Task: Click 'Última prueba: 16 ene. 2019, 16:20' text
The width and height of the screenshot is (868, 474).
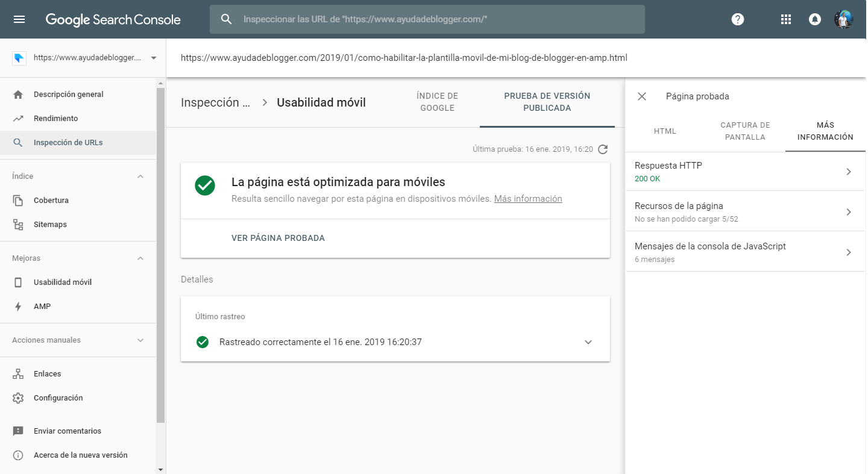Action: [x=533, y=149]
